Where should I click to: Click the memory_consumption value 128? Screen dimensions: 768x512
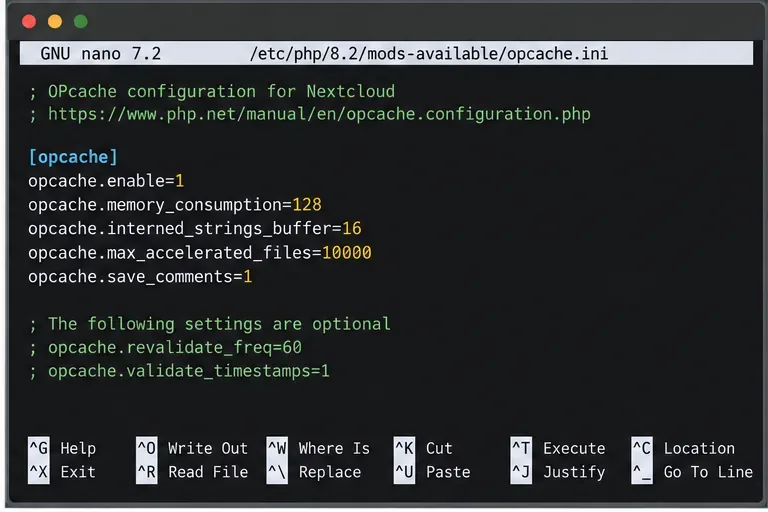[x=307, y=204]
